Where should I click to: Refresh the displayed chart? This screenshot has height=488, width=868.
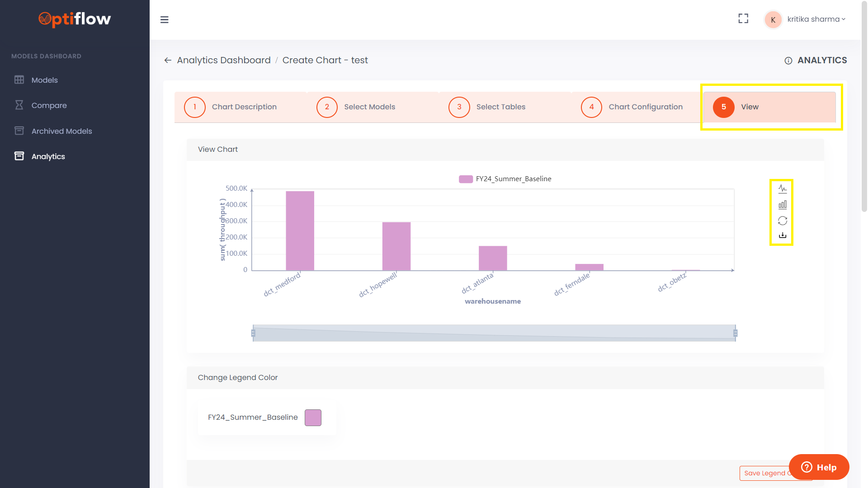pos(783,221)
